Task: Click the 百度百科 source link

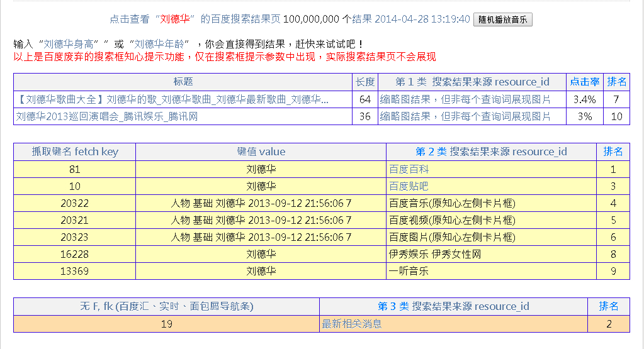Action: (409, 169)
